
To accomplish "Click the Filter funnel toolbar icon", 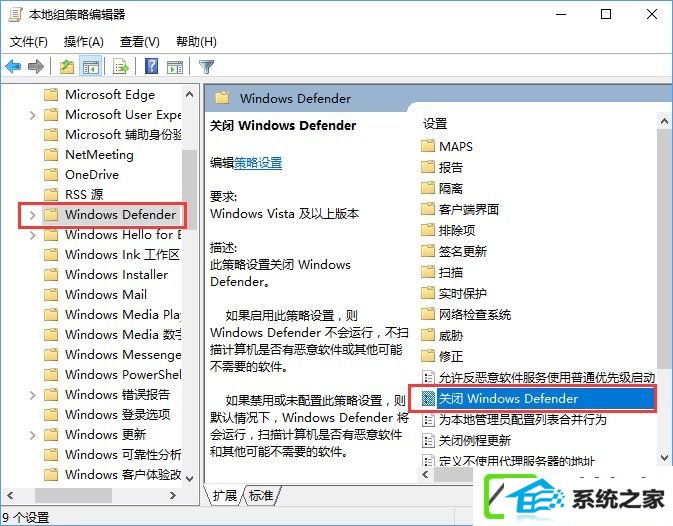I will pyautogui.click(x=206, y=67).
